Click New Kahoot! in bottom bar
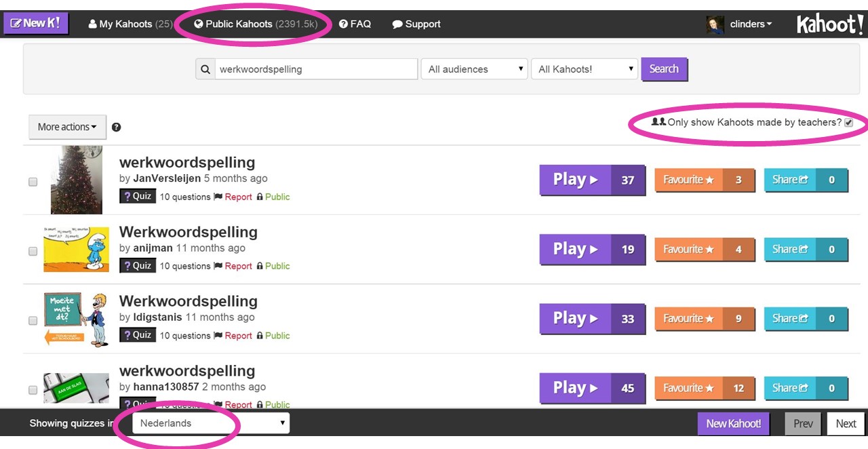 click(734, 423)
